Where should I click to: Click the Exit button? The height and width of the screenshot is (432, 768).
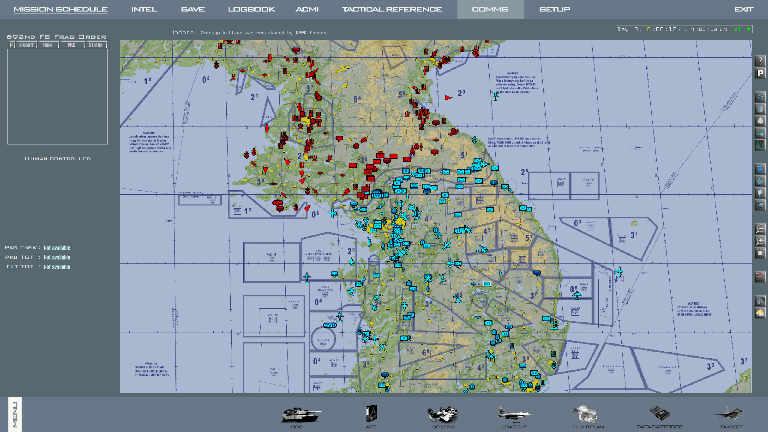(x=744, y=9)
